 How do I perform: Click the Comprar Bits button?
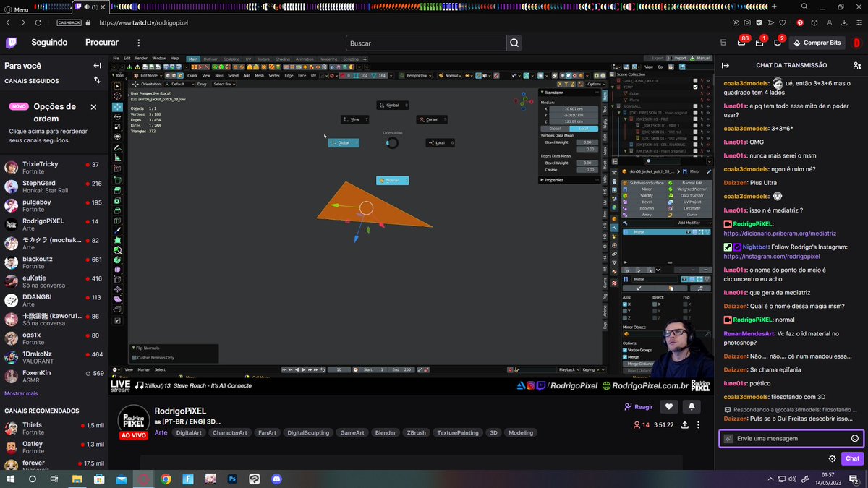coord(817,43)
